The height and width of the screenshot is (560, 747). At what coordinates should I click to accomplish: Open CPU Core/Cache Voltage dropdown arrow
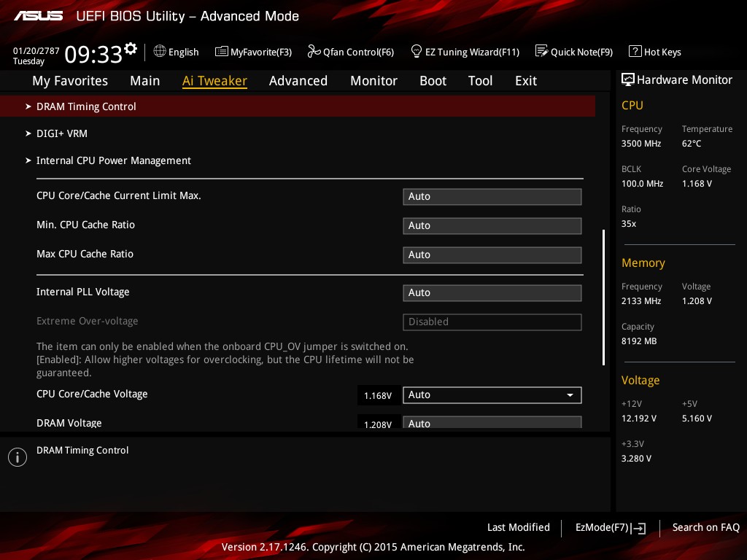570,395
